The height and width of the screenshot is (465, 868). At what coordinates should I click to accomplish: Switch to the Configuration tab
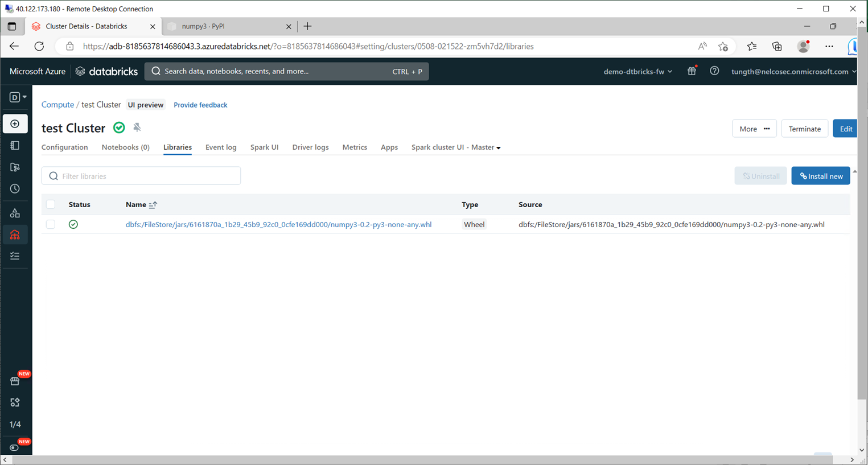tap(64, 147)
